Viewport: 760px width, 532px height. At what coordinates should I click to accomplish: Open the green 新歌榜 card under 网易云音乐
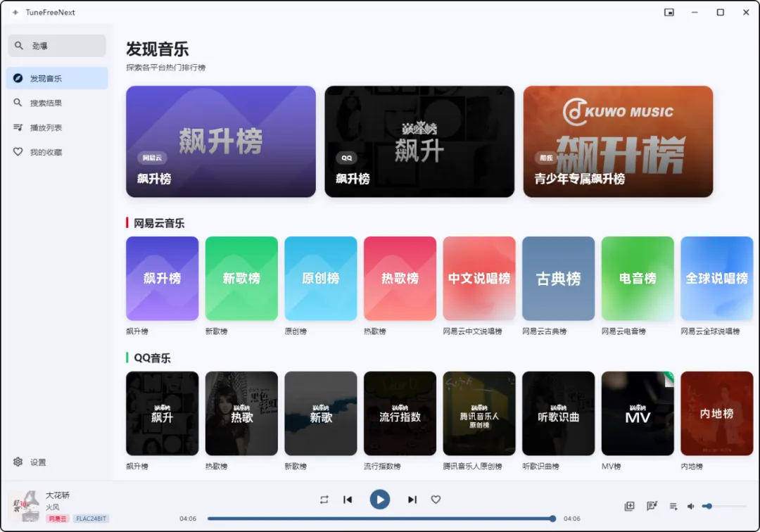pos(241,279)
